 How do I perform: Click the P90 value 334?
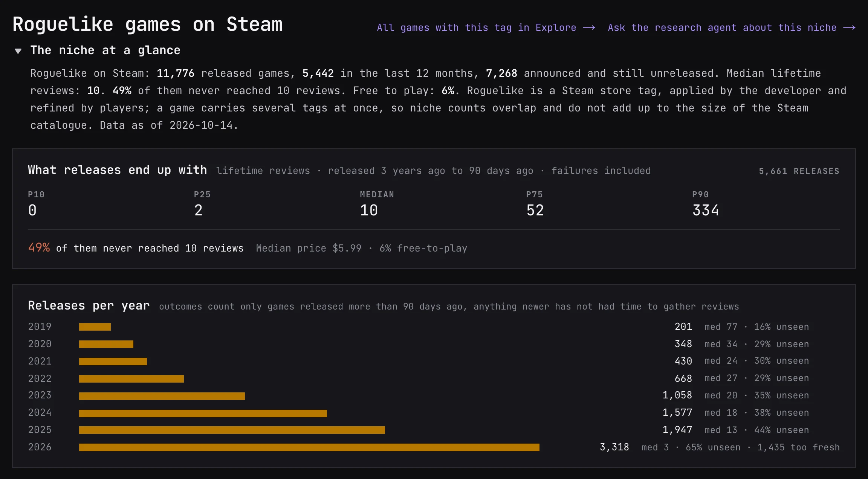pyautogui.click(x=706, y=210)
